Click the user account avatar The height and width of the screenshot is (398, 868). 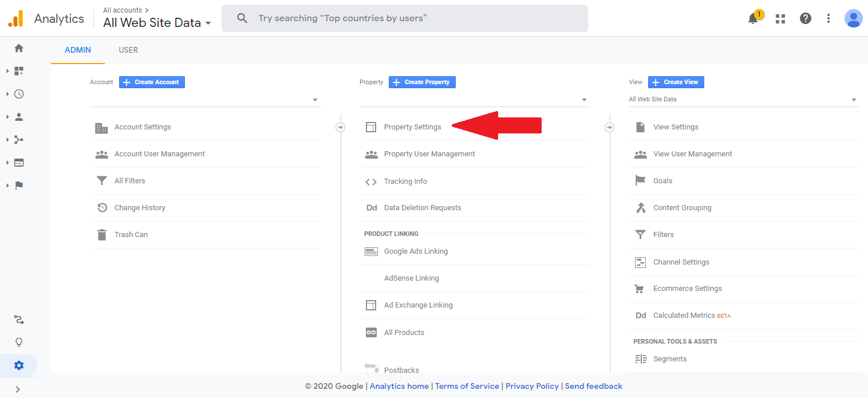coord(853,18)
